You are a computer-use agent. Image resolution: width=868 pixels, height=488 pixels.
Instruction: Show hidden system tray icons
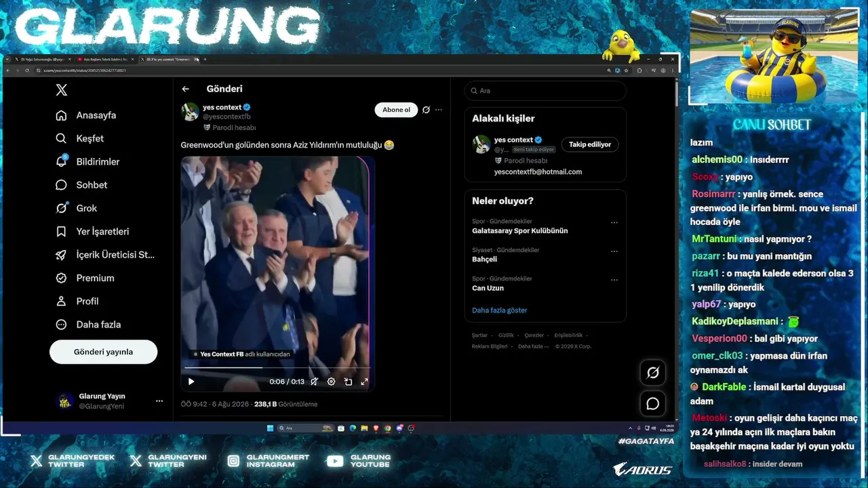(631, 428)
